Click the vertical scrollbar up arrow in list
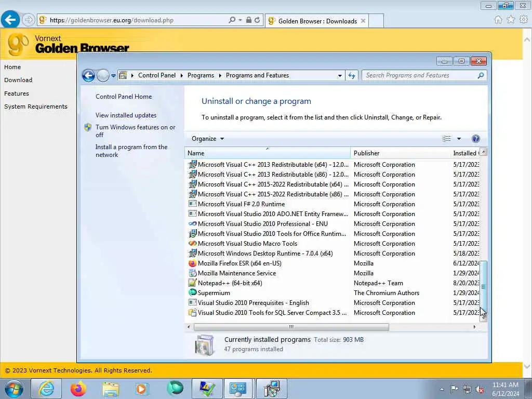 484,152
